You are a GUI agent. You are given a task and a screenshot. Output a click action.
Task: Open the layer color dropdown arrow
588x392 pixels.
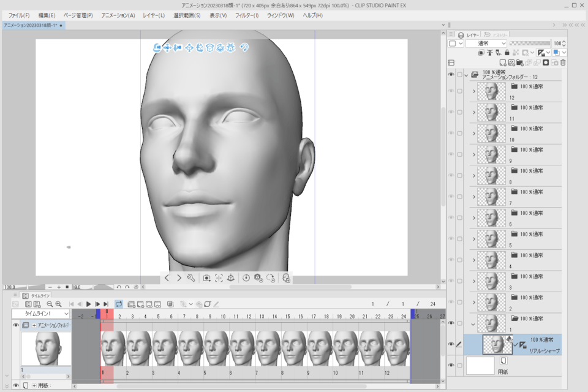[564, 53]
